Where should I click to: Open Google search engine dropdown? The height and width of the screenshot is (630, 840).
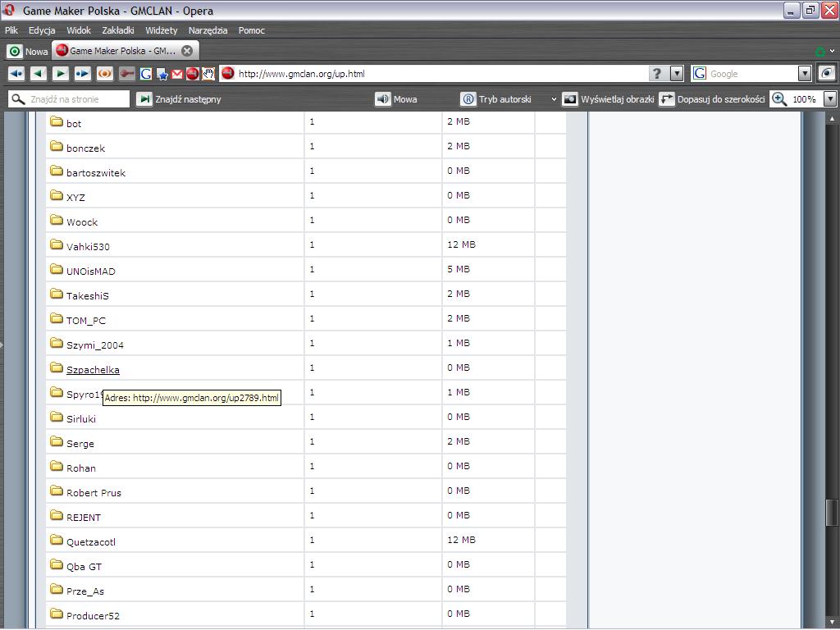pyautogui.click(x=804, y=73)
